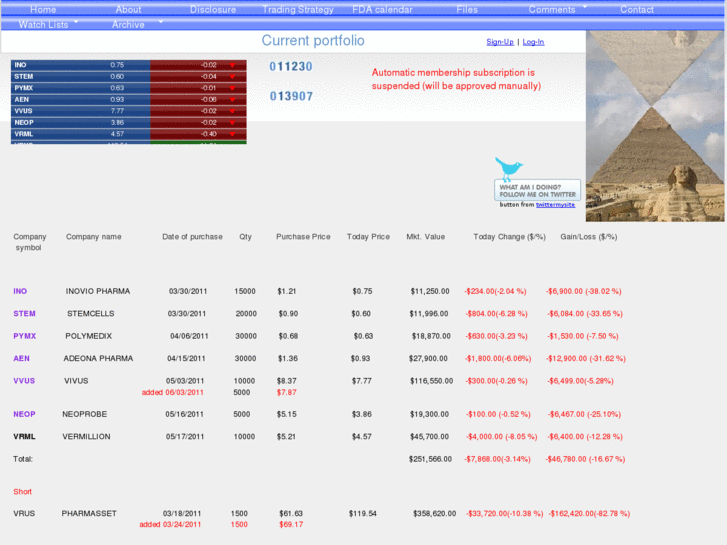Open the VVUS symbol link
The width and height of the screenshot is (727, 545).
click(x=24, y=381)
